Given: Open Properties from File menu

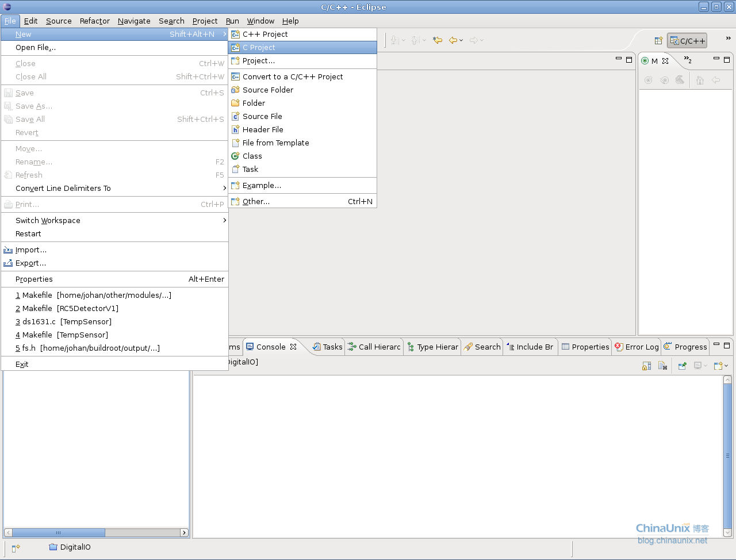Looking at the screenshot, I should (x=114, y=279).
